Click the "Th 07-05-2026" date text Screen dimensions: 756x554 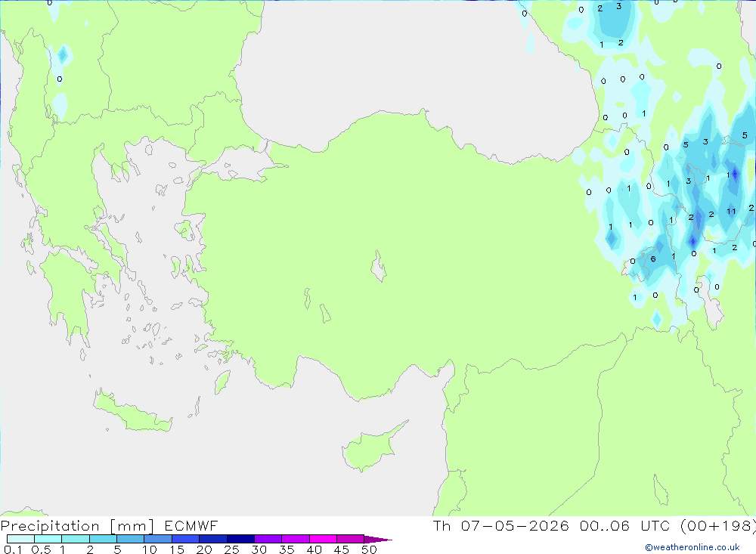tap(500, 525)
